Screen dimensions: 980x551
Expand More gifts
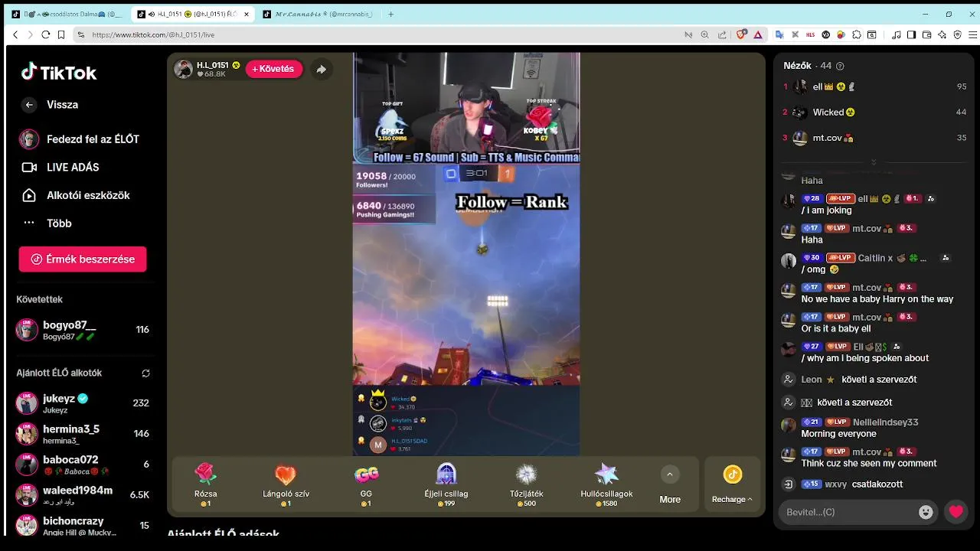(670, 484)
